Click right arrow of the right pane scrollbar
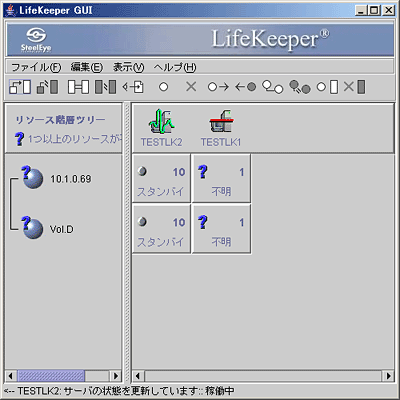The image size is (400, 400). coord(388,376)
